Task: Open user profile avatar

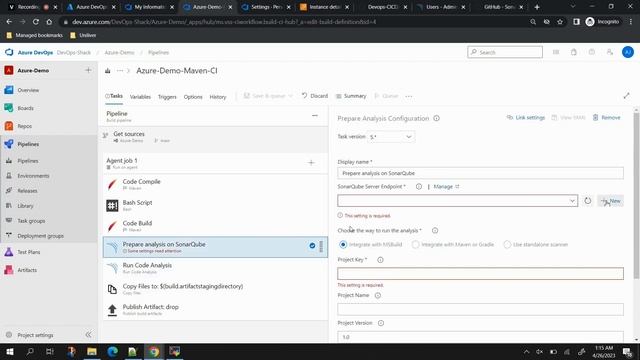Action: 628,52
